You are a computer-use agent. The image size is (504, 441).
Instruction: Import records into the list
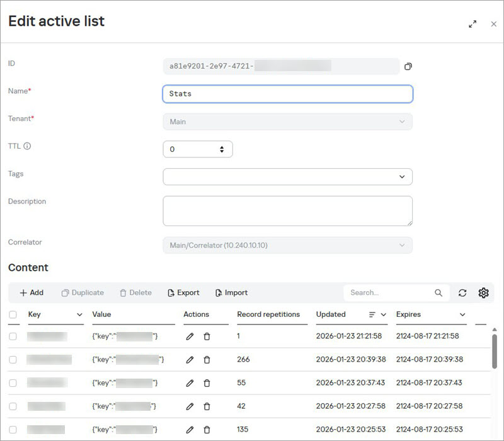coord(231,293)
